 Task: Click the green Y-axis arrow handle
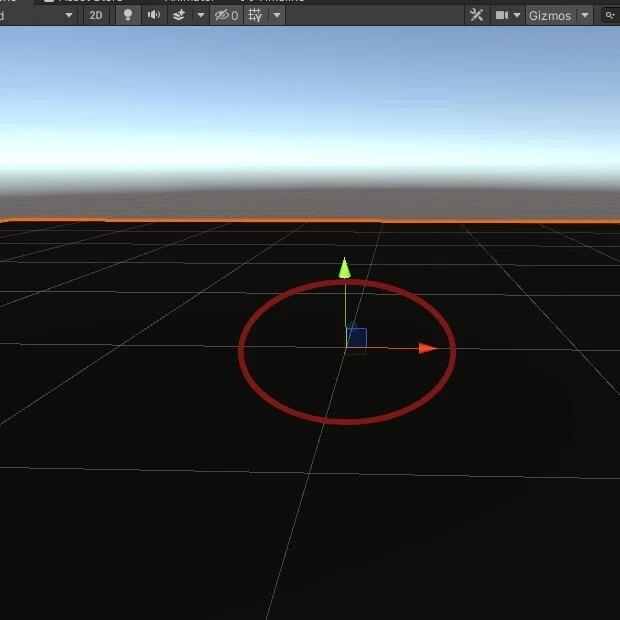click(344, 268)
